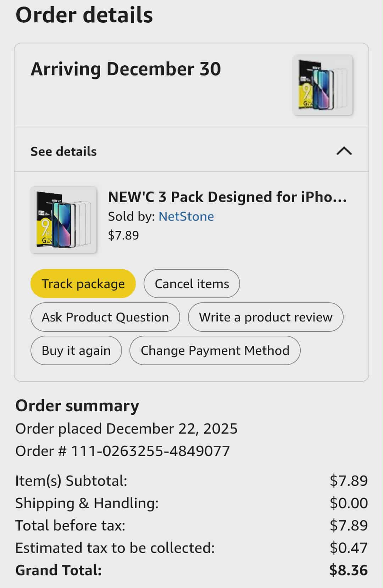Choose Write a product review
The height and width of the screenshot is (588, 383).
coord(265,317)
